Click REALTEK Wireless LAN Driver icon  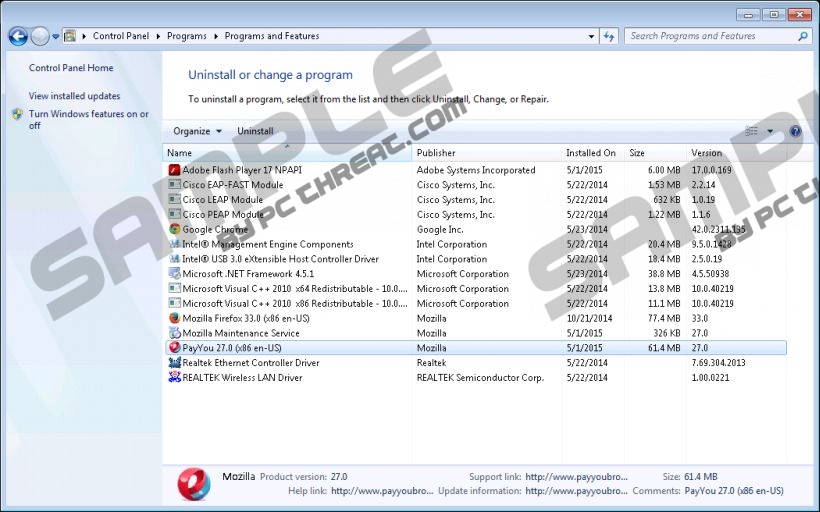(x=174, y=378)
